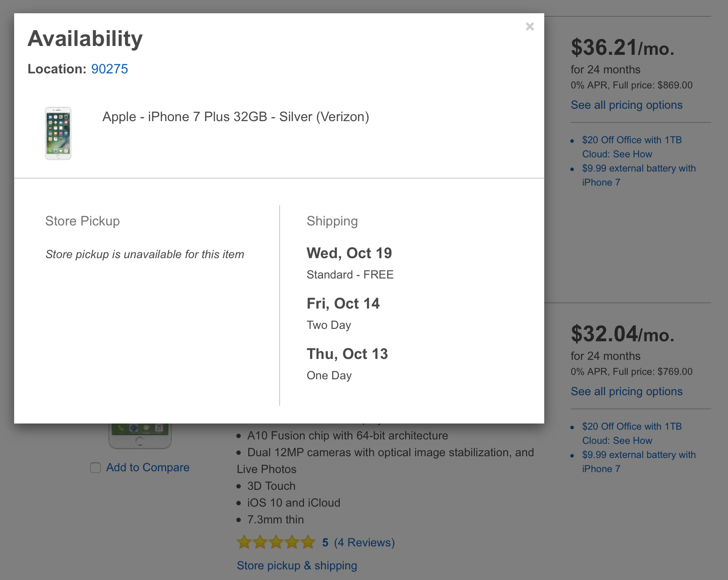728x580 pixels.
Task: Open second $20 Off Office with 1TB Cloud offer
Action: click(632, 433)
